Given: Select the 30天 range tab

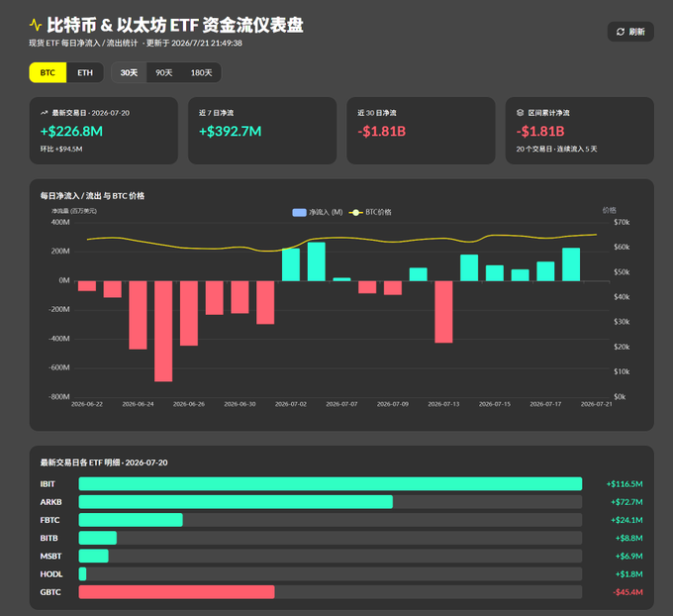Looking at the screenshot, I should coord(129,72).
